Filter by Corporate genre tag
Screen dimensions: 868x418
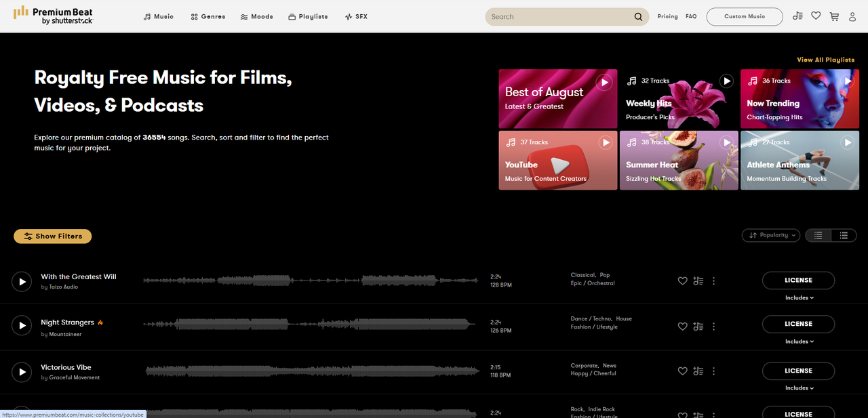[x=584, y=366]
